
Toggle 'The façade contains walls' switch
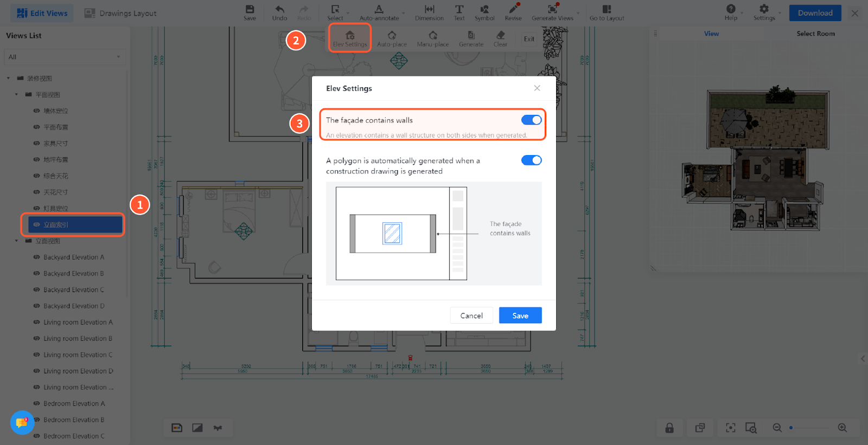point(531,120)
